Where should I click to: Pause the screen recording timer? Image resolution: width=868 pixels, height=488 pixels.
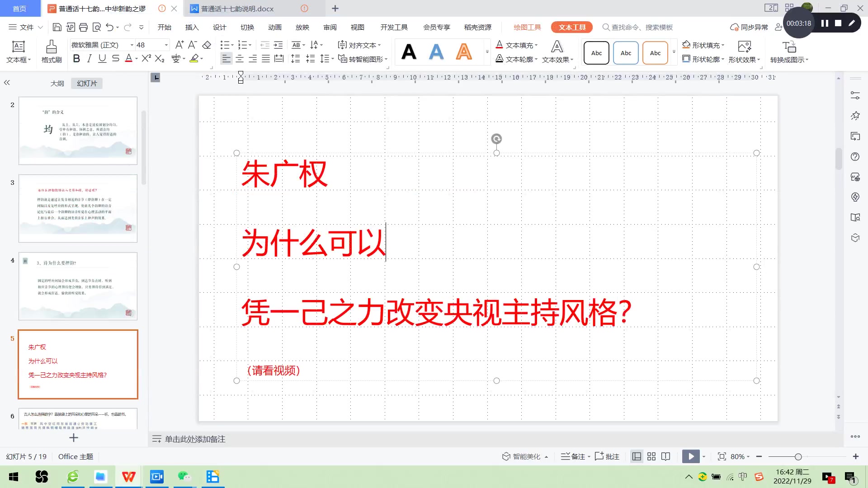[x=825, y=23]
